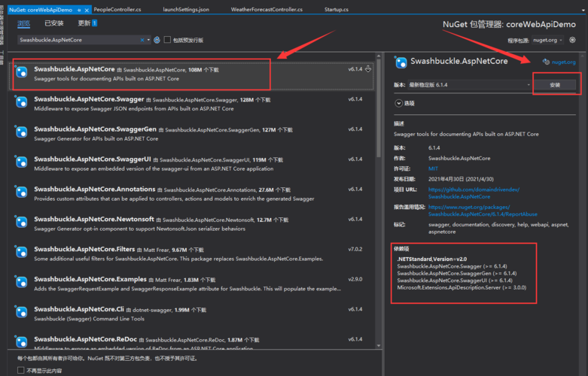Switch to the WeatherForecastController.cs tab

267,9
